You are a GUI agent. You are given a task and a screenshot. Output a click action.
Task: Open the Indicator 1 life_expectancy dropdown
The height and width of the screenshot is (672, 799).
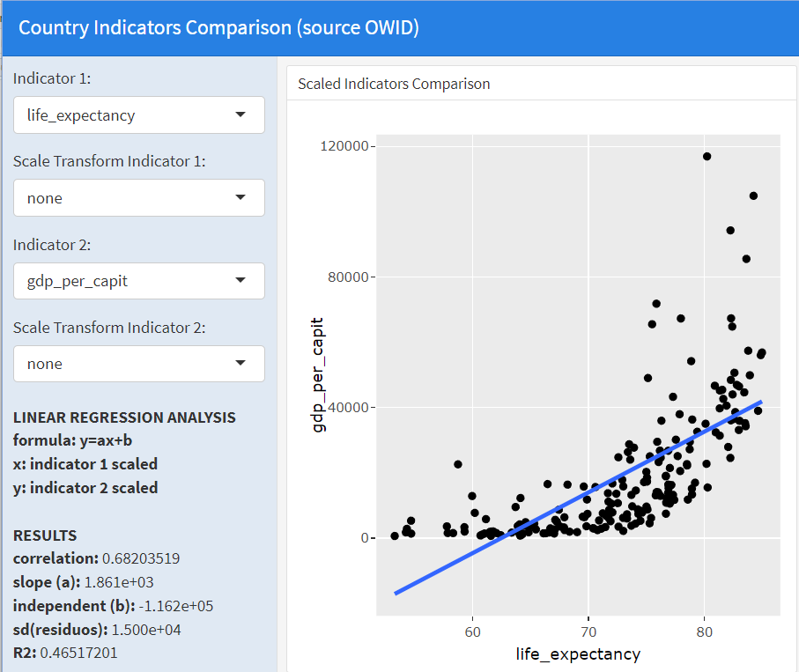[x=138, y=115]
